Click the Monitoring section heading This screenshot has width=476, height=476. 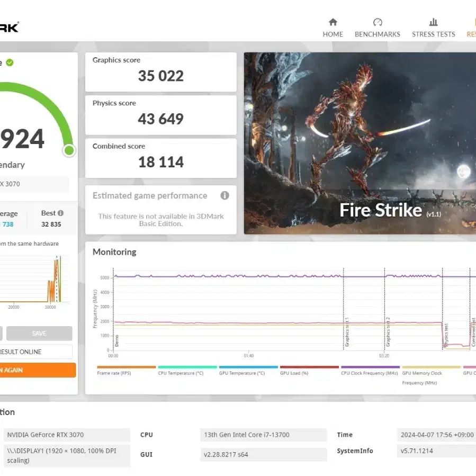[x=114, y=252]
